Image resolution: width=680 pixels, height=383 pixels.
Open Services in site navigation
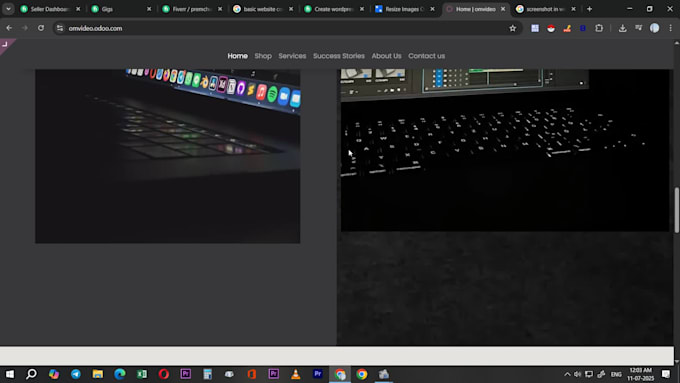pyautogui.click(x=292, y=56)
